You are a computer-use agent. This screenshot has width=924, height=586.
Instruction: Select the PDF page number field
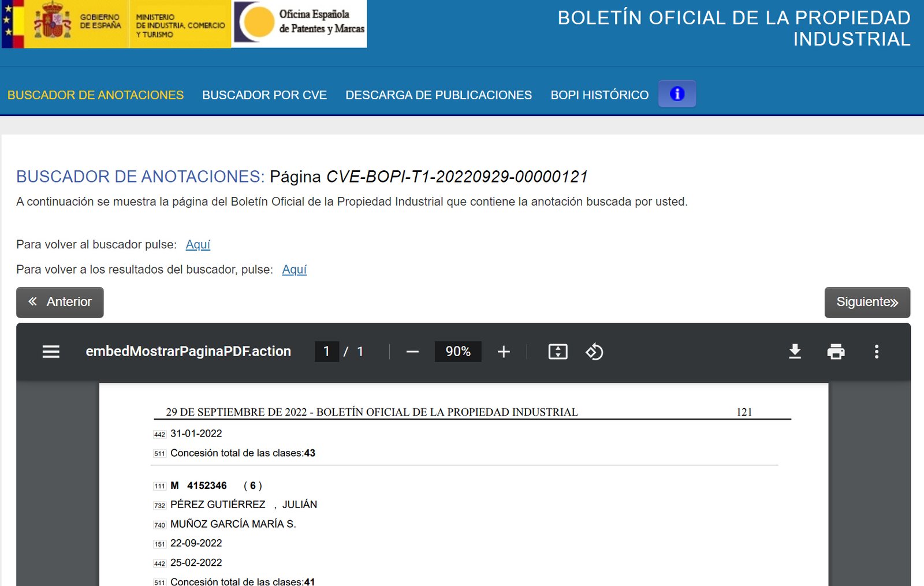[x=326, y=352]
